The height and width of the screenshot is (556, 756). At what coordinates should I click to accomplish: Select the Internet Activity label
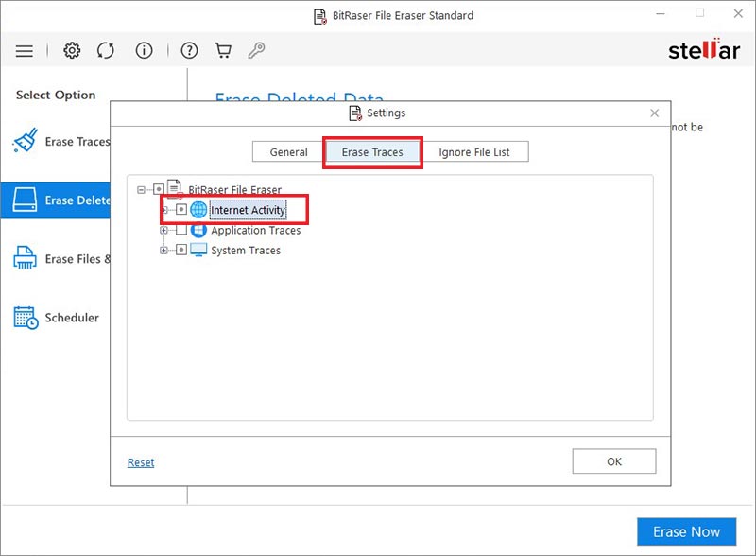point(248,210)
